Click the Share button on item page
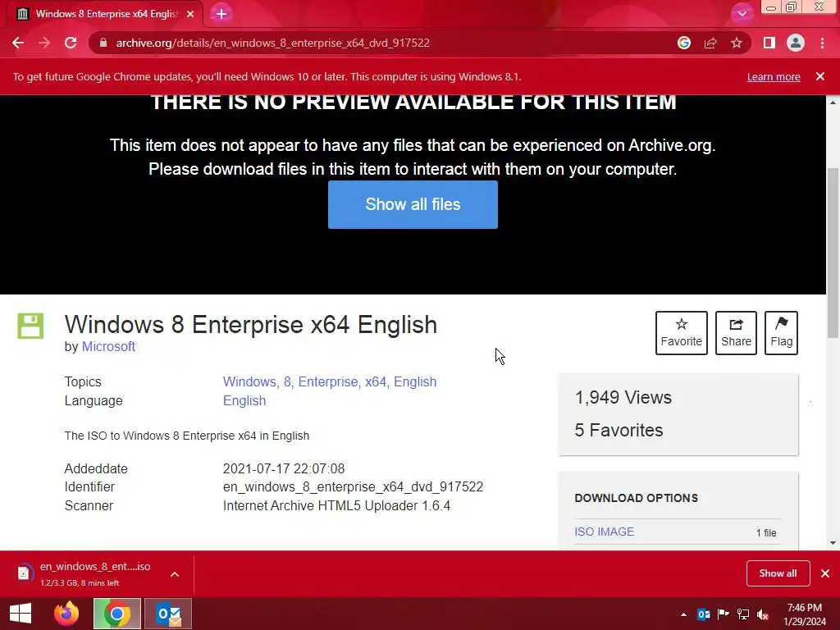The height and width of the screenshot is (630, 840). click(x=736, y=333)
